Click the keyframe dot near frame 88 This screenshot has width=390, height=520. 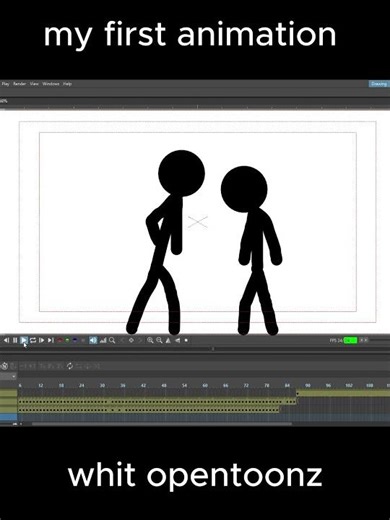[x=297, y=394]
